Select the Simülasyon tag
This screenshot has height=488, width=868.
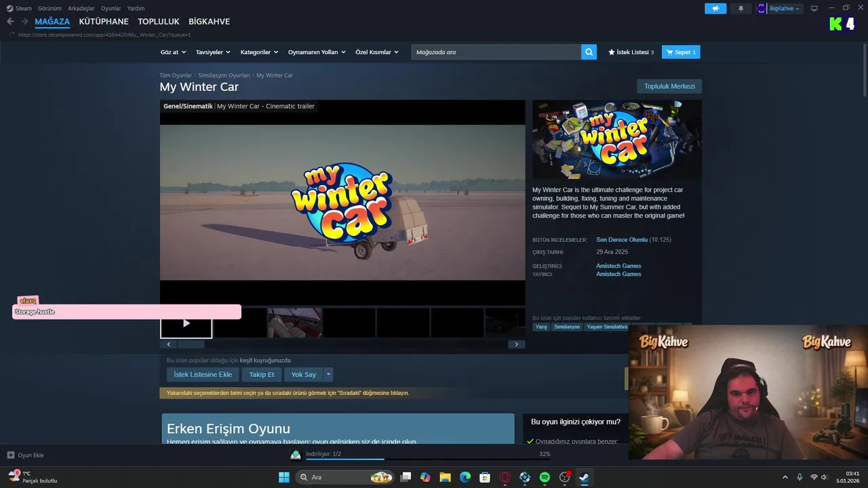pos(567,327)
